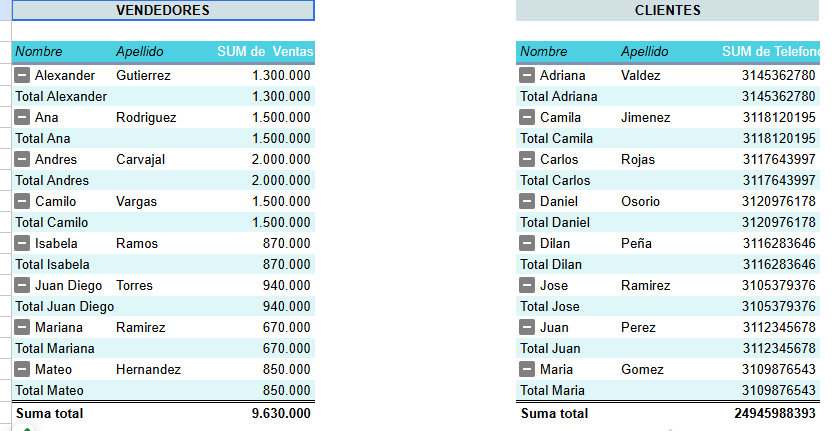836x431 pixels.
Task: Collapse the Adriana Valdez client group
Action: pos(527,75)
